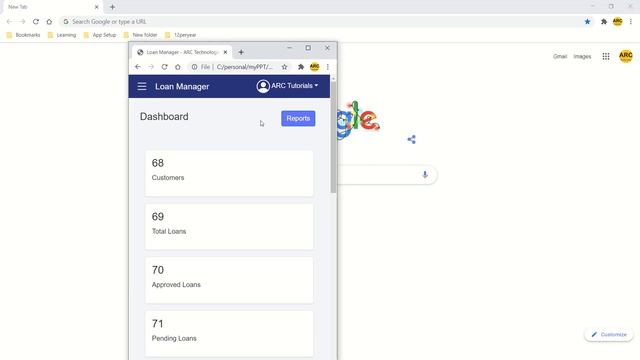Click the 71 Pending Loans card
The image size is (640, 360).
pos(229,333)
